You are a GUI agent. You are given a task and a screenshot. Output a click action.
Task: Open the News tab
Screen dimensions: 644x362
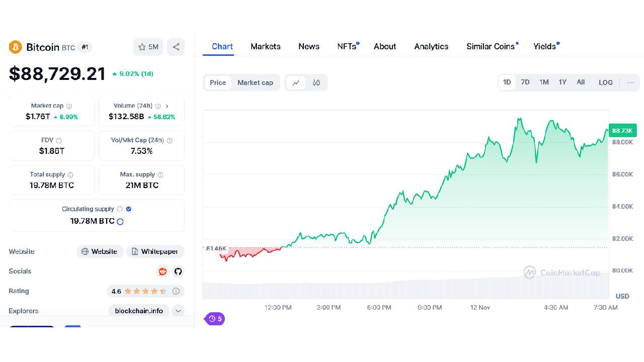coord(309,46)
